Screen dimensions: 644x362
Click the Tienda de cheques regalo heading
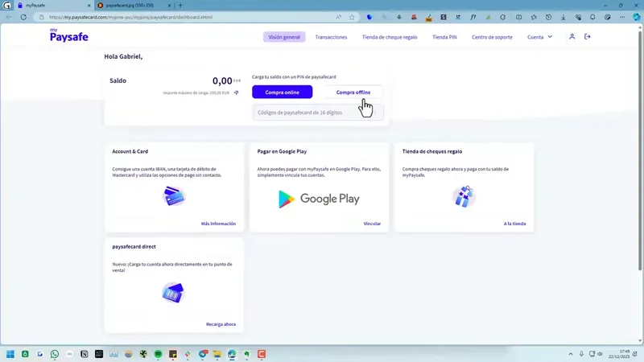(x=432, y=151)
